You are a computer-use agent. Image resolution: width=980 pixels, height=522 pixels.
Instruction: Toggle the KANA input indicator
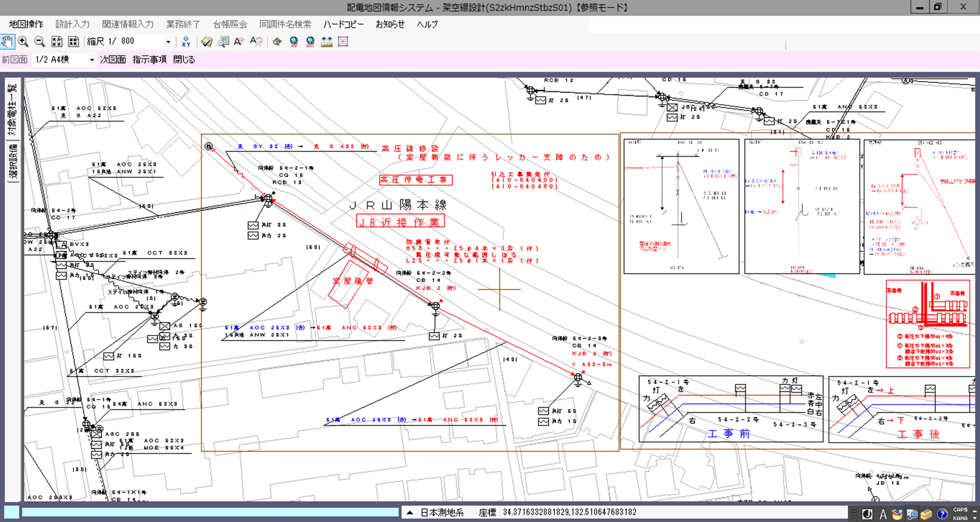(x=960, y=517)
